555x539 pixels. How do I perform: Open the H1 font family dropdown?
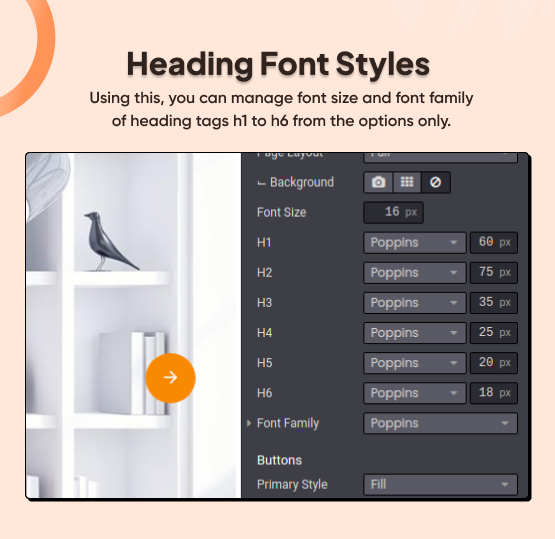click(x=414, y=242)
